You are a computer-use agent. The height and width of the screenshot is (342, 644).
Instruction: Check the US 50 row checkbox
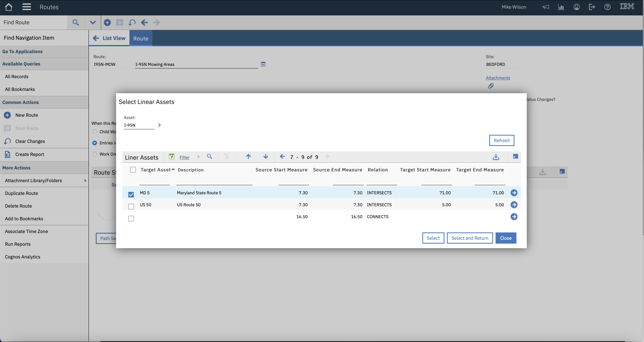click(131, 207)
